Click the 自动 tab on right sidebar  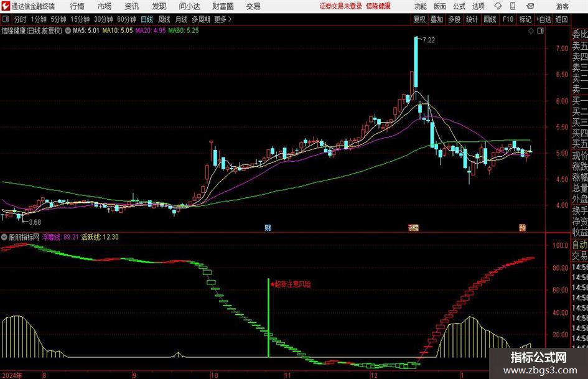579,245
